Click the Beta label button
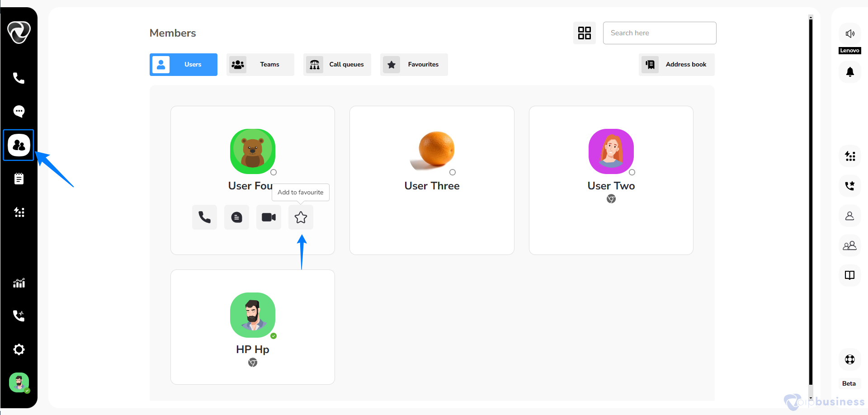 pyautogui.click(x=849, y=383)
